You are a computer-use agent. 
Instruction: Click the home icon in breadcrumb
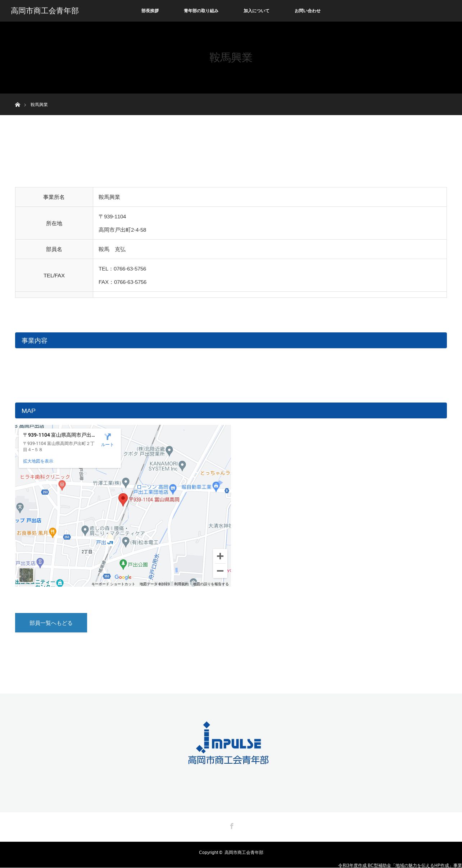pyautogui.click(x=18, y=105)
